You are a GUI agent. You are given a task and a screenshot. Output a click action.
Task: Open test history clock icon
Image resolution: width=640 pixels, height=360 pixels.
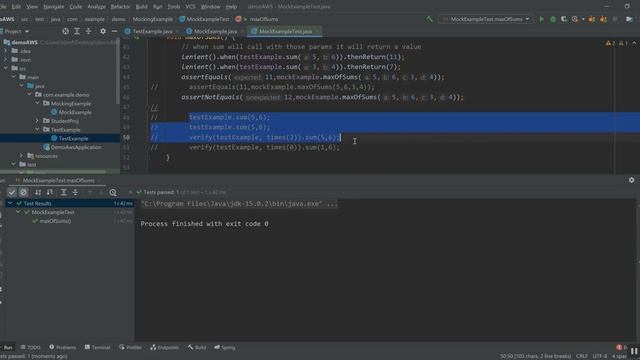click(113, 192)
